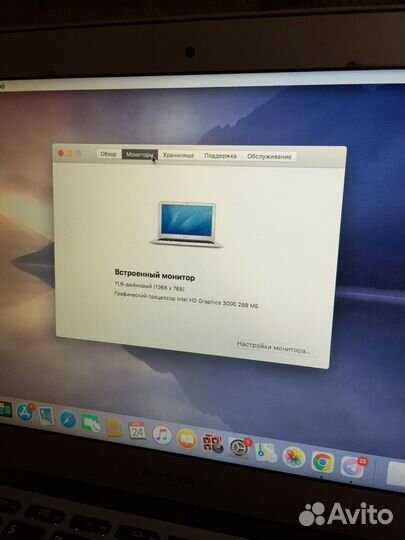Launch Maps from the Dock
The width and height of the screenshot is (405, 540).
266,453
